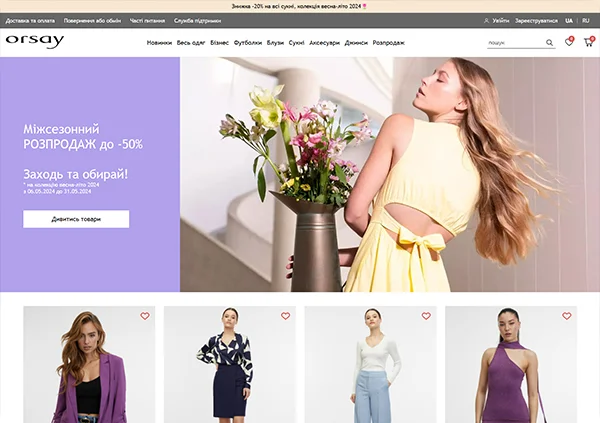The height and width of the screenshot is (423, 600).
Task: Open the Новинки menu
Action: 159,43
